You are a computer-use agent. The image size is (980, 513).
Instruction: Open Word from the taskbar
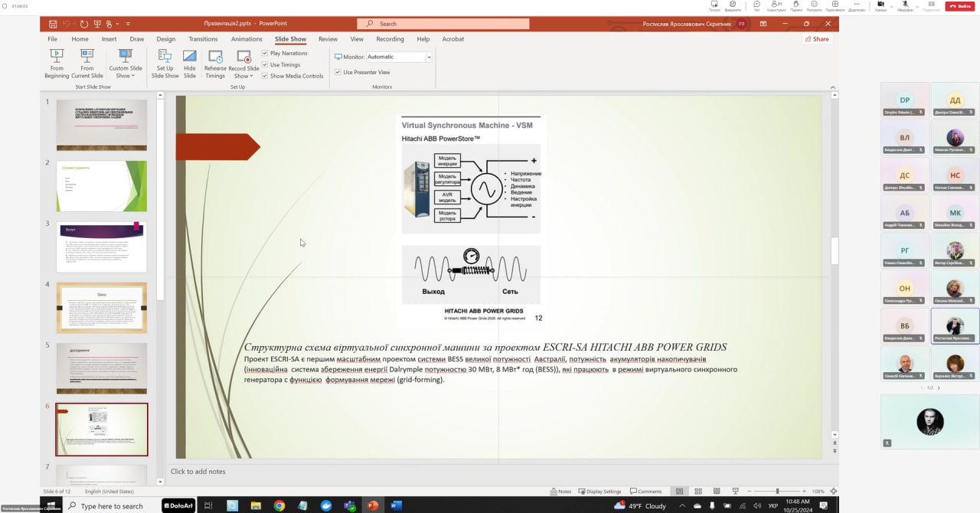pyautogui.click(x=396, y=505)
